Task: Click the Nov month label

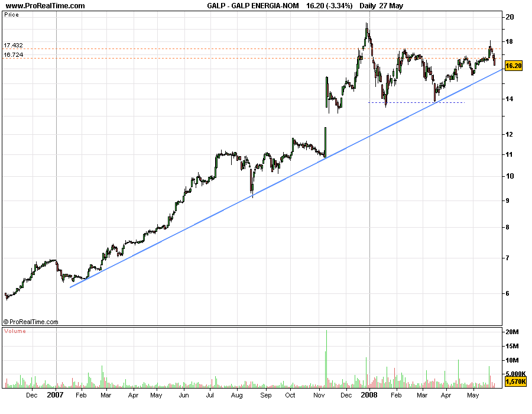Action: point(319,395)
